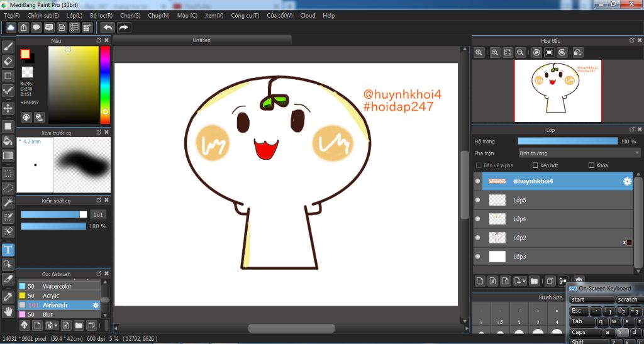Toggle visibility of layer Lớp3
644x344 pixels.
tap(477, 257)
